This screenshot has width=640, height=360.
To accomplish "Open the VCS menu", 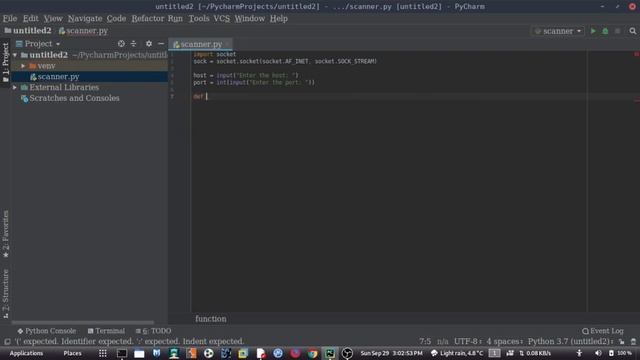I will coord(222,19).
